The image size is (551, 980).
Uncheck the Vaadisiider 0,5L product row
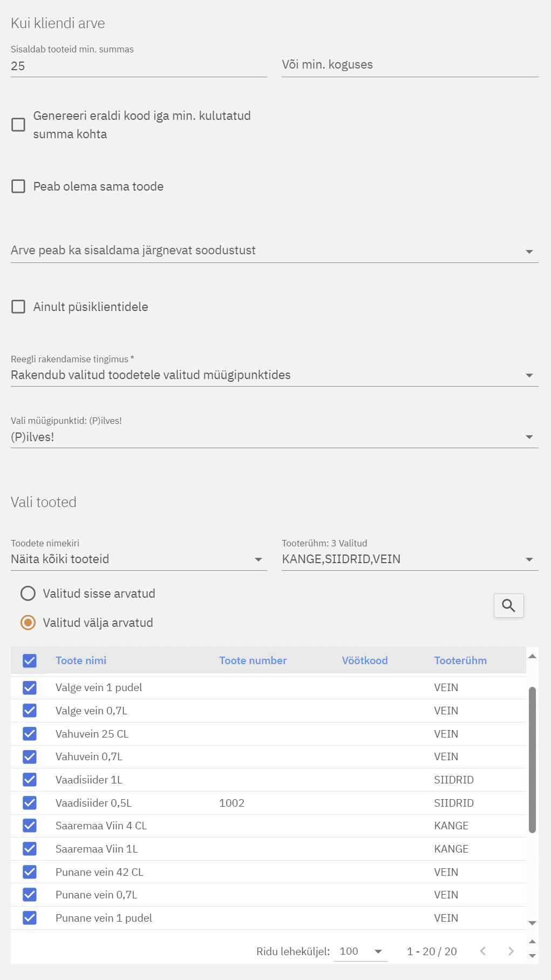pyautogui.click(x=30, y=803)
